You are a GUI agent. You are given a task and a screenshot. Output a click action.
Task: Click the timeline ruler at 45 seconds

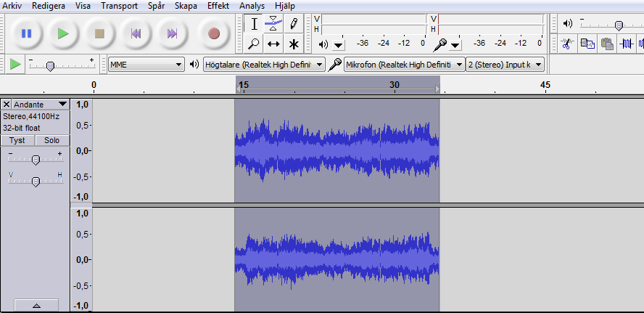545,86
